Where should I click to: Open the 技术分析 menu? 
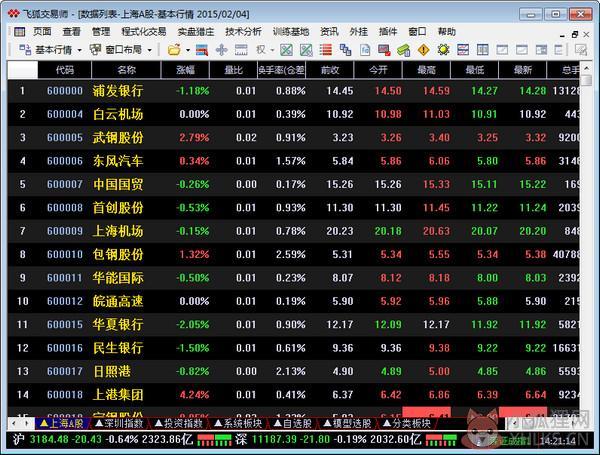pos(243,32)
